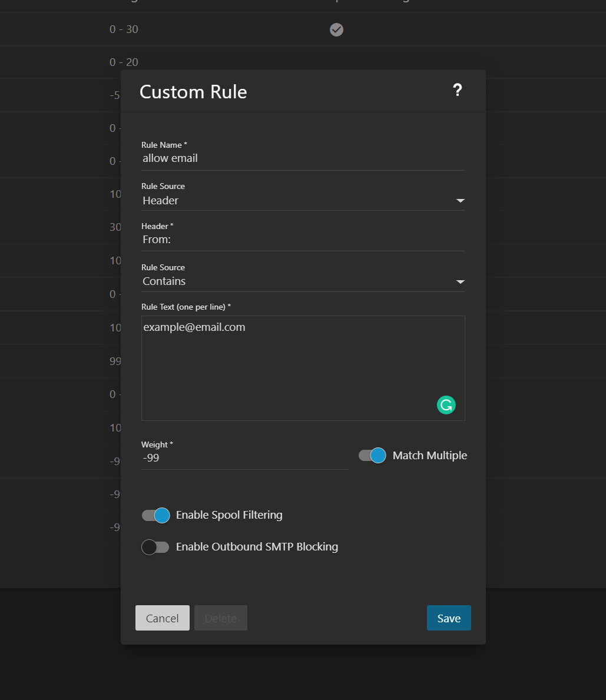
Task: Select the Weight field showing -99
Action: pyautogui.click(x=244, y=458)
